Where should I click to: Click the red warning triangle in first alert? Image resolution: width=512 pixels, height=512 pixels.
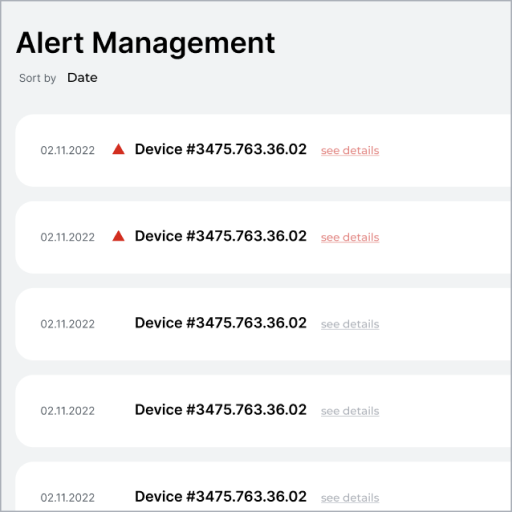click(118, 149)
